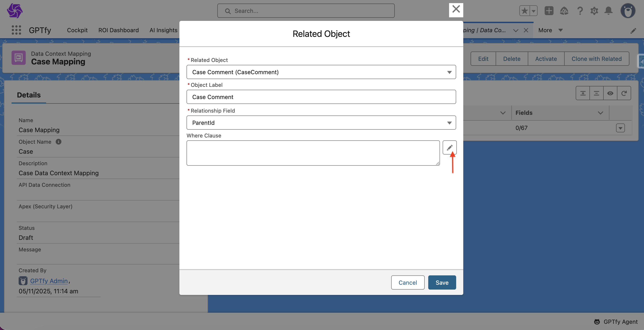
Task: Open the App Launcher grid icon
Action: [x=16, y=30]
